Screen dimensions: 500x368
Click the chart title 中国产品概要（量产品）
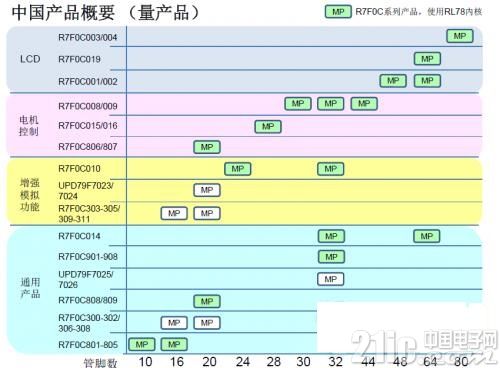click(x=106, y=13)
